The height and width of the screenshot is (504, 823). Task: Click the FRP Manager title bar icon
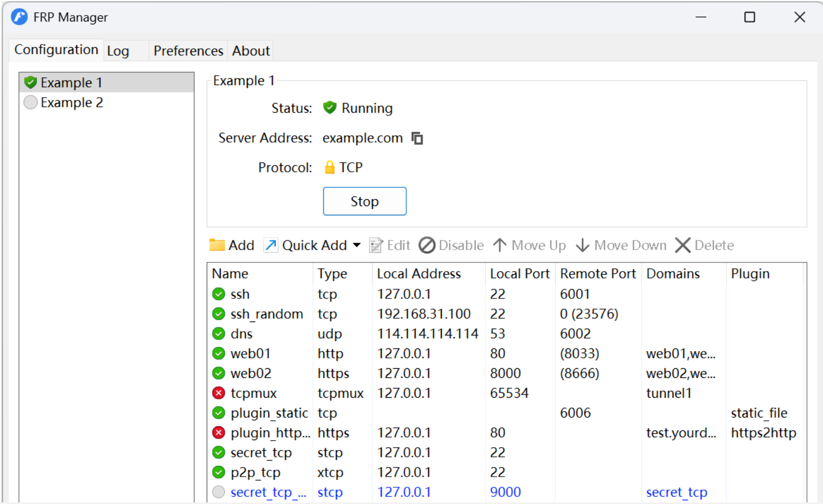pyautogui.click(x=18, y=17)
